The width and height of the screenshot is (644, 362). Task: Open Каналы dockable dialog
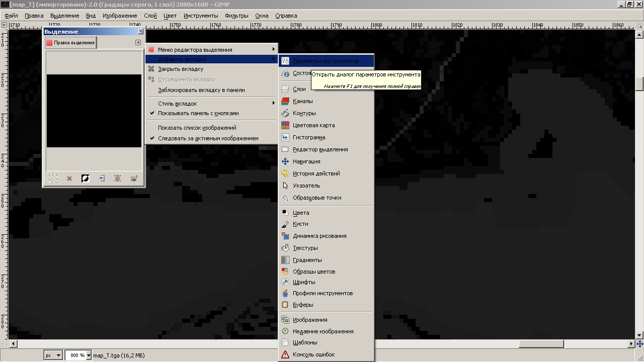tap(327, 101)
